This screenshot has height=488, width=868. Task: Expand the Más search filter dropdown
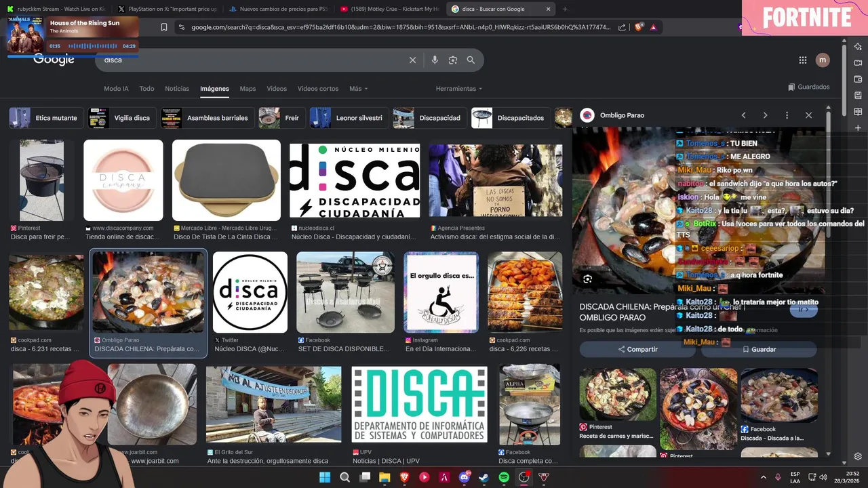359,89
